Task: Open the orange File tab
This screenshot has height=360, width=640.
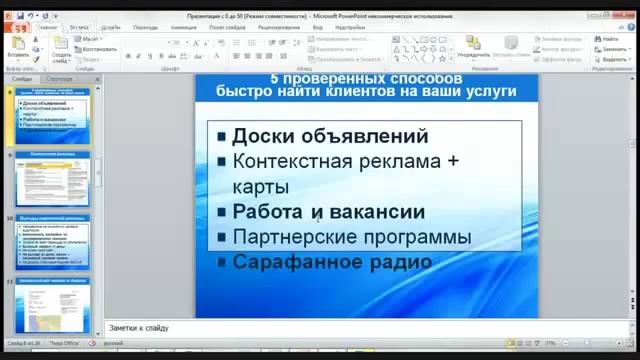Action: (17, 28)
